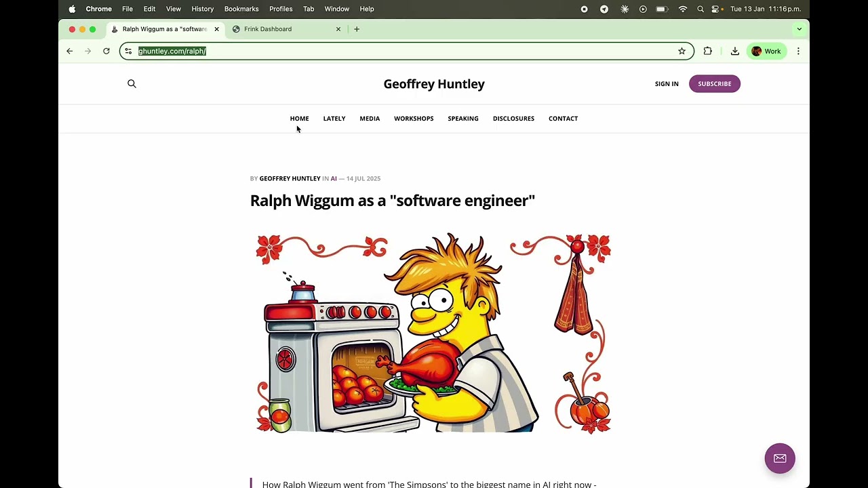Open the WORKSHOPS navigation link

click(x=414, y=119)
